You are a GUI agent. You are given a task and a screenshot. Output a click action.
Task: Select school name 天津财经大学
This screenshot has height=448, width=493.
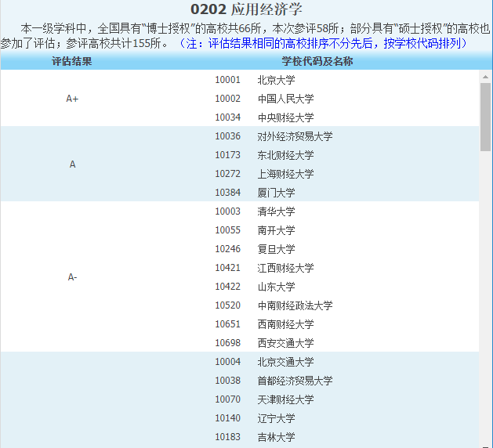pos(285,399)
